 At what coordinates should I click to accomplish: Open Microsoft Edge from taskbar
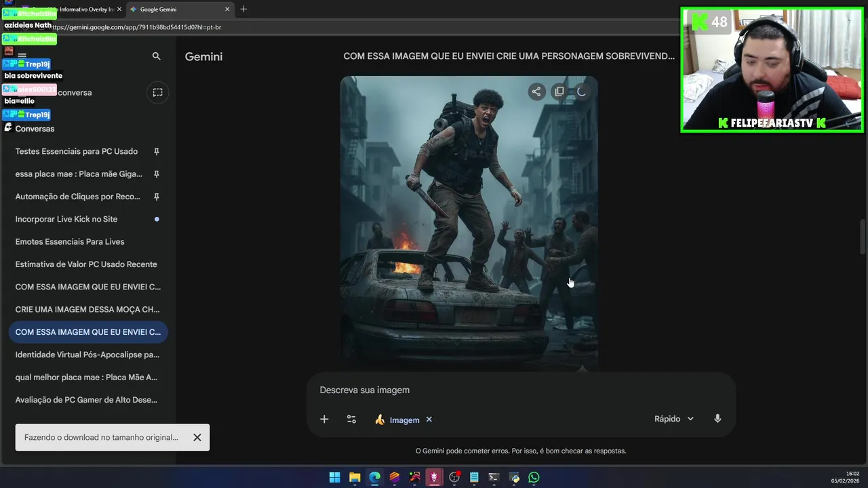coord(374,477)
